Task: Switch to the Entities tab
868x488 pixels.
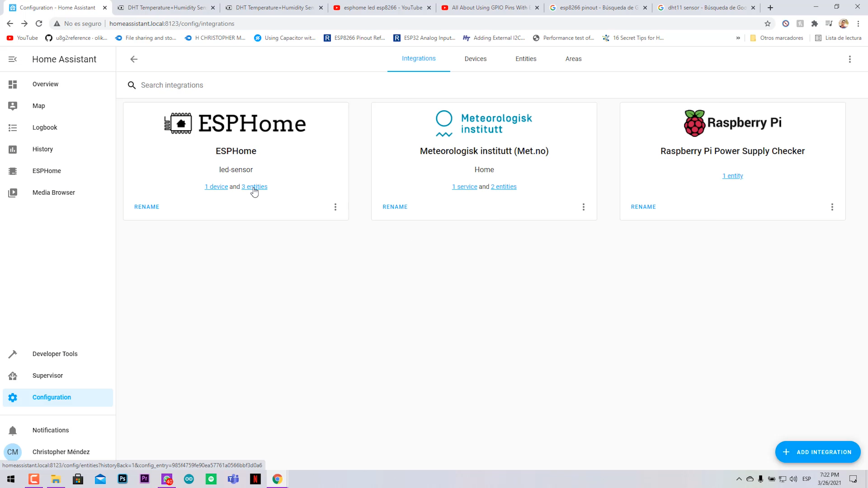Action: (526, 59)
